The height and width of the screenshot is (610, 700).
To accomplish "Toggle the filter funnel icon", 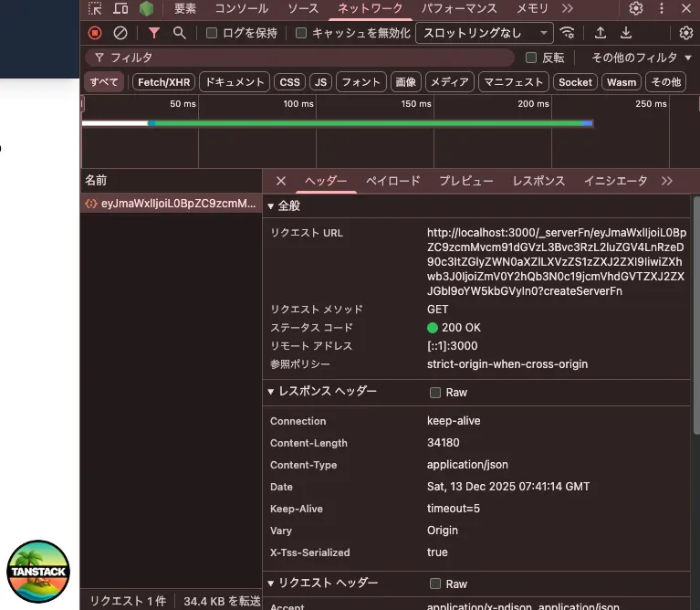I will (x=154, y=33).
